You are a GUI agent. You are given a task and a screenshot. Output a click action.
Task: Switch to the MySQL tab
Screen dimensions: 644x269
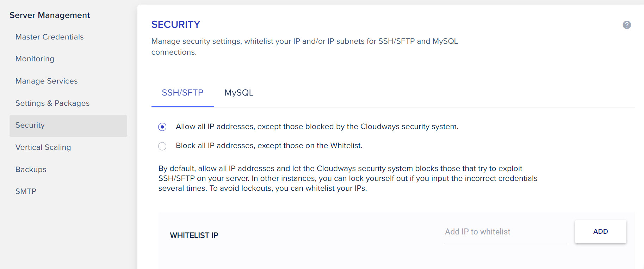pos(239,93)
